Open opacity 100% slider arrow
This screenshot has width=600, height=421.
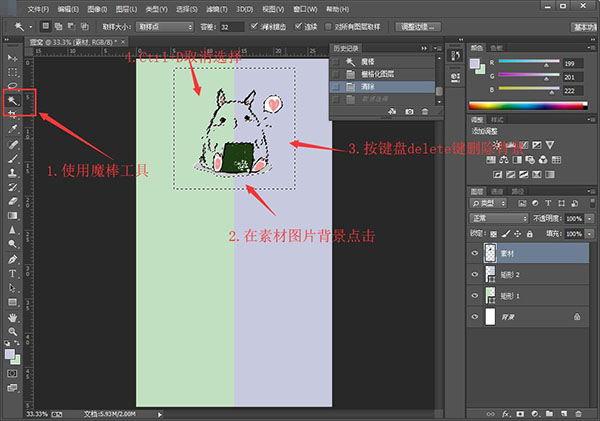[x=590, y=219]
